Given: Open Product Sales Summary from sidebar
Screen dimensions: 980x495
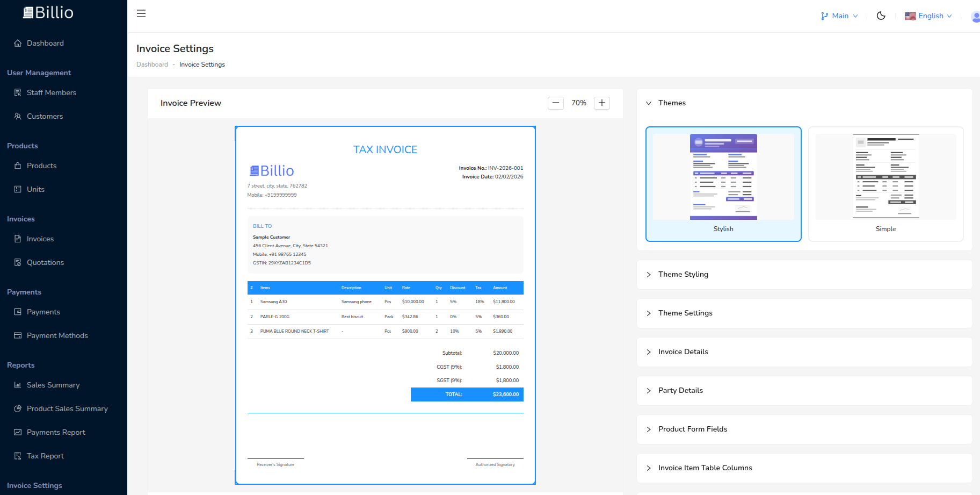Looking at the screenshot, I should (x=18, y=408).
